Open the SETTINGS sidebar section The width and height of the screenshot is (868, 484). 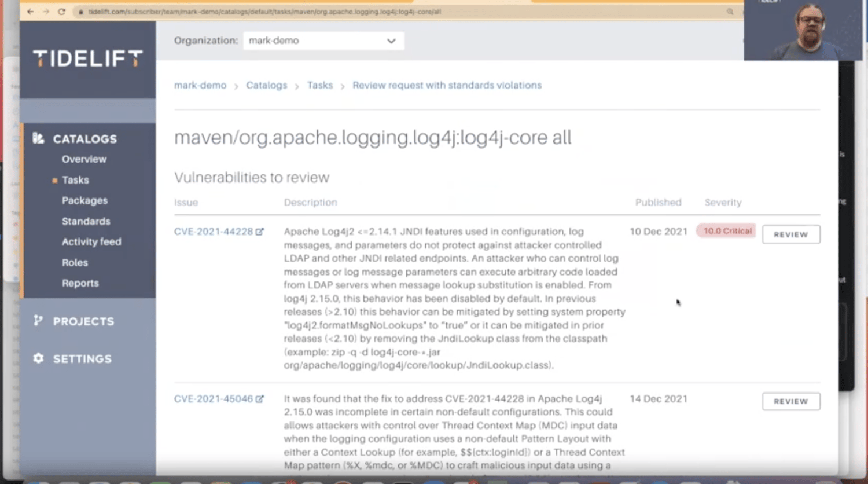pos(82,359)
